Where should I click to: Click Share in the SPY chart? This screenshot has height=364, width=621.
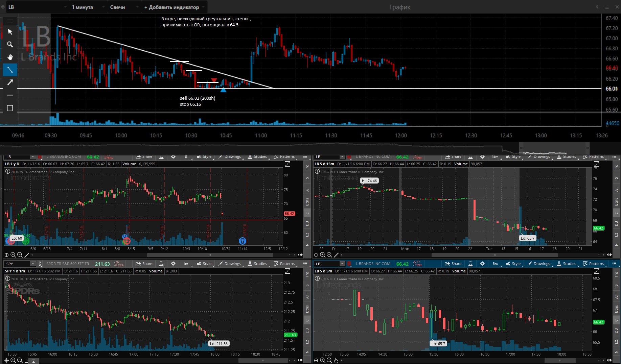tap(144, 264)
